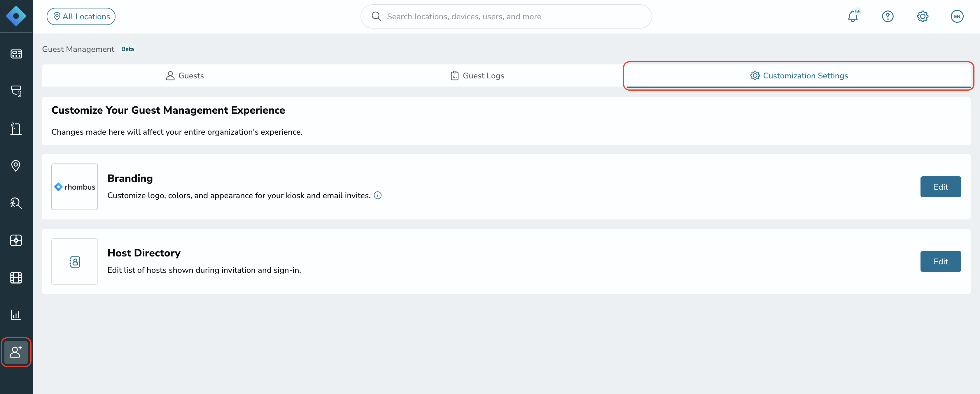Click the Host Directory heading text
The height and width of the screenshot is (394, 980).
pyautogui.click(x=144, y=253)
